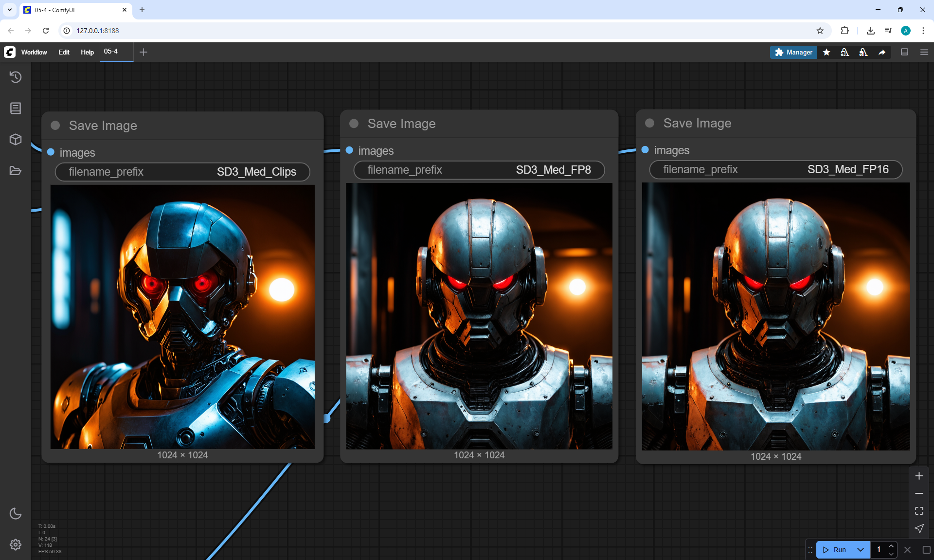Toggle dark theme with the moon icon
The height and width of the screenshot is (560, 934).
coord(16,513)
